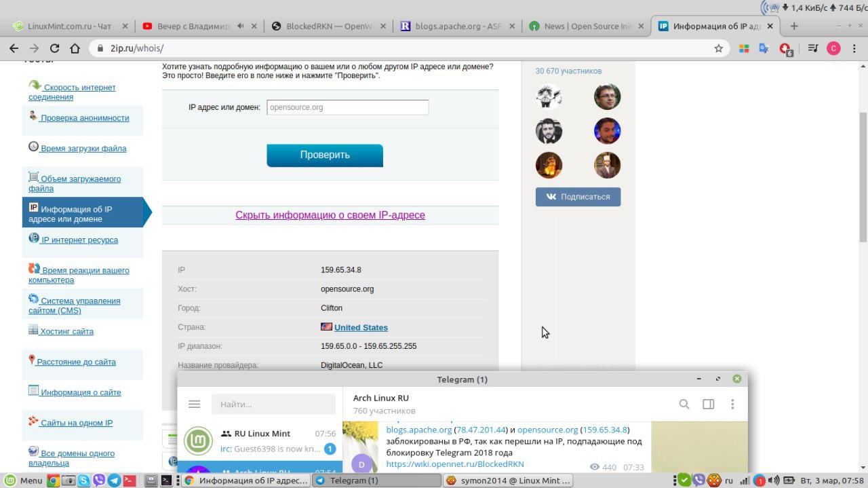Bookmark this page with the star icon
The height and width of the screenshot is (488, 868).
[719, 48]
